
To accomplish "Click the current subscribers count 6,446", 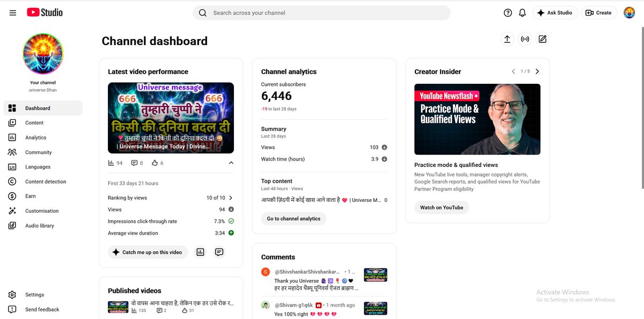I will point(276,96).
